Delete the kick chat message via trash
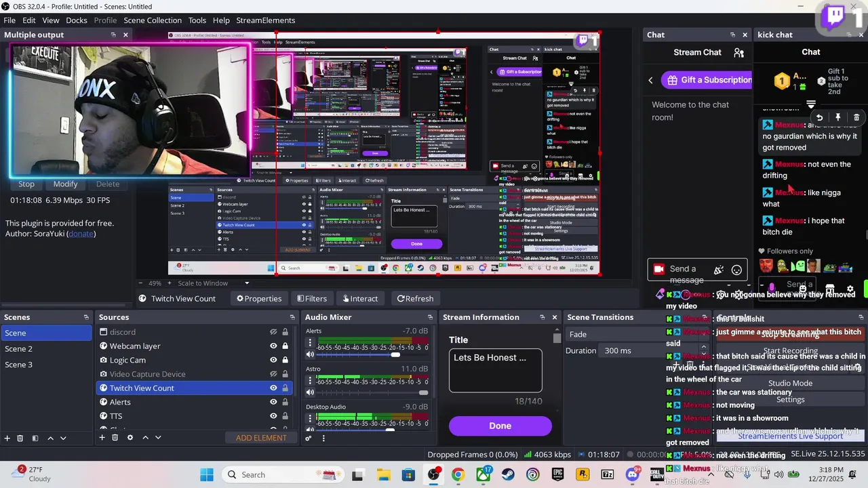Screen dimensions: 868x488 856,117
